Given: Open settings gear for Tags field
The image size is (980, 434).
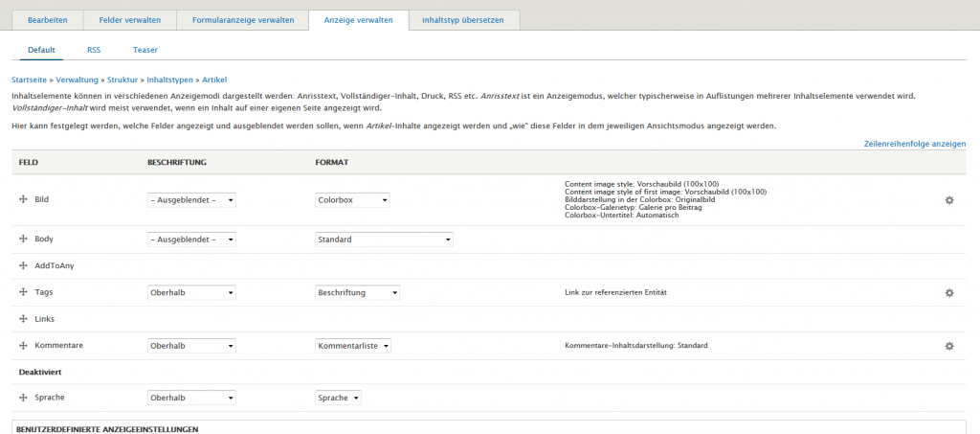Looking at the screenshot, I should point(948,292).
